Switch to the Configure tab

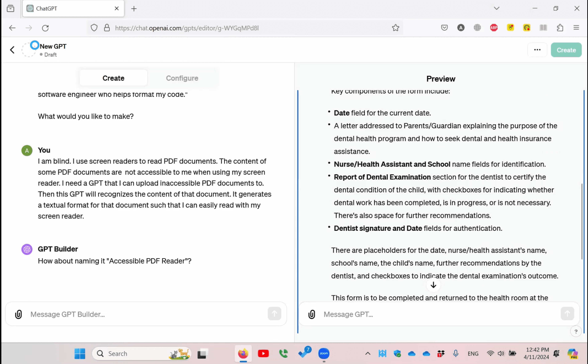pyautogui.click(x=182, y=78)
